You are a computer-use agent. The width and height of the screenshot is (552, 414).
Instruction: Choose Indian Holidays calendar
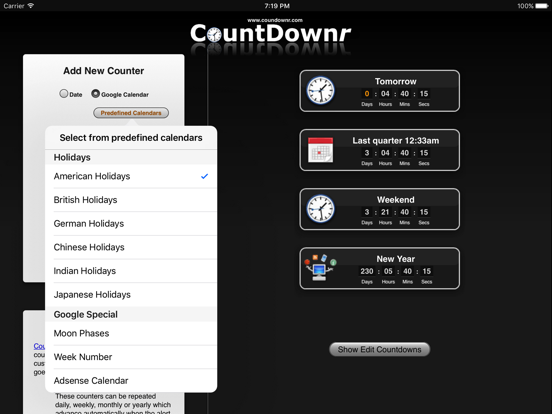pos(131,271)
